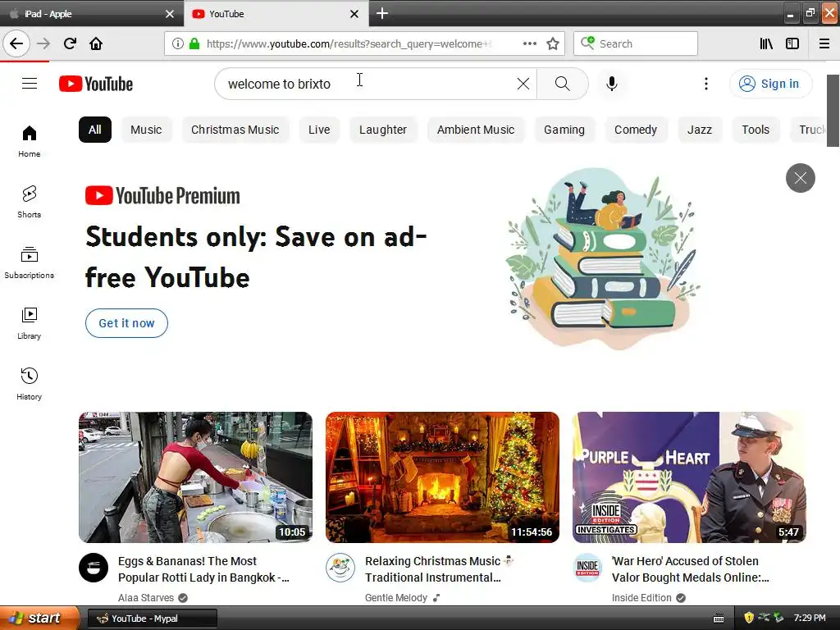Open History from the sidebar
This screenshot has width=840, height=630.
tap(30, 384)
